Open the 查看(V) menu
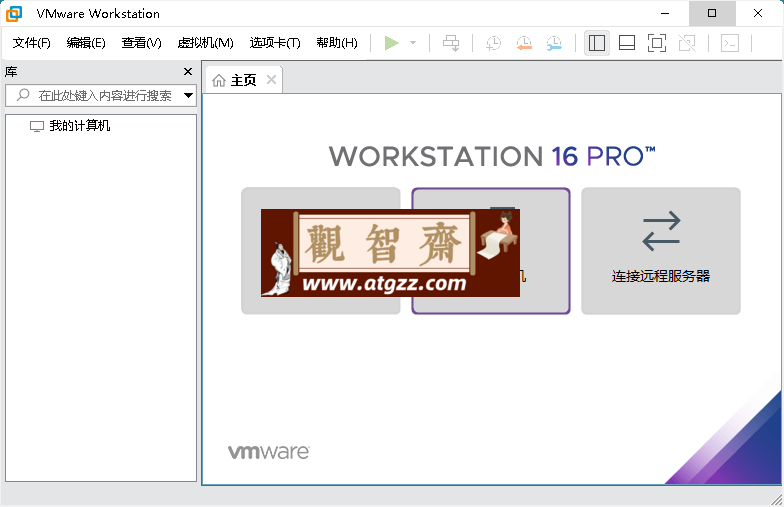 pyautogui.click(x=142, y=43)
